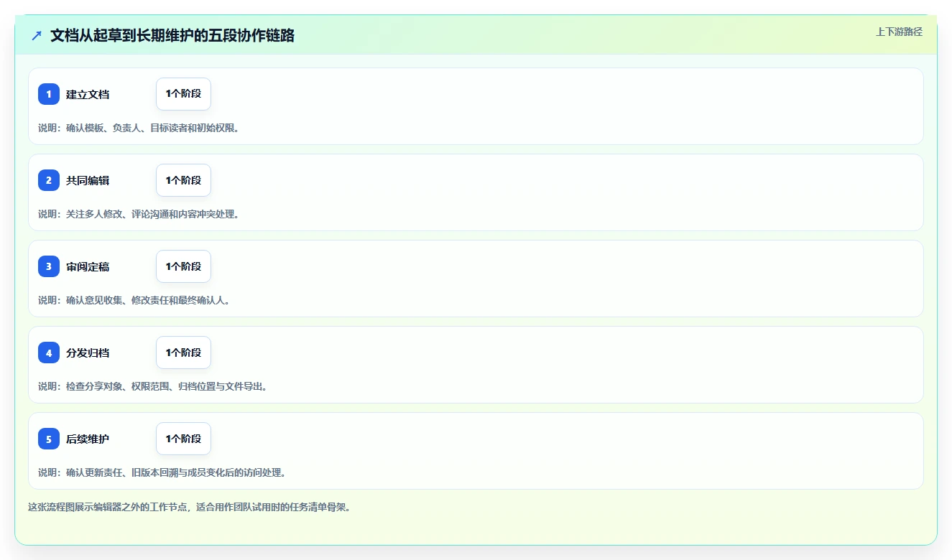Select step number badge 1 for 建立文档
The image size is (952, 560).
point(49,94)
